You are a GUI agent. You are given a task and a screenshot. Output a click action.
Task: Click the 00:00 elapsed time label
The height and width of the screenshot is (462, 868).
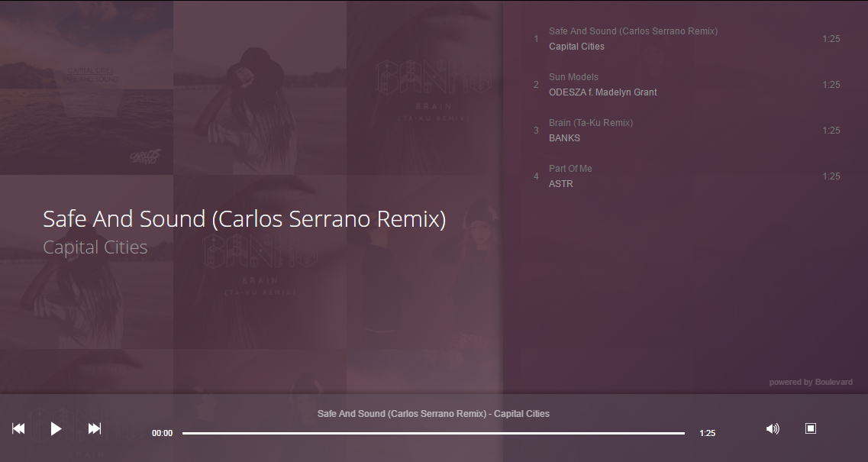(162, 433)
